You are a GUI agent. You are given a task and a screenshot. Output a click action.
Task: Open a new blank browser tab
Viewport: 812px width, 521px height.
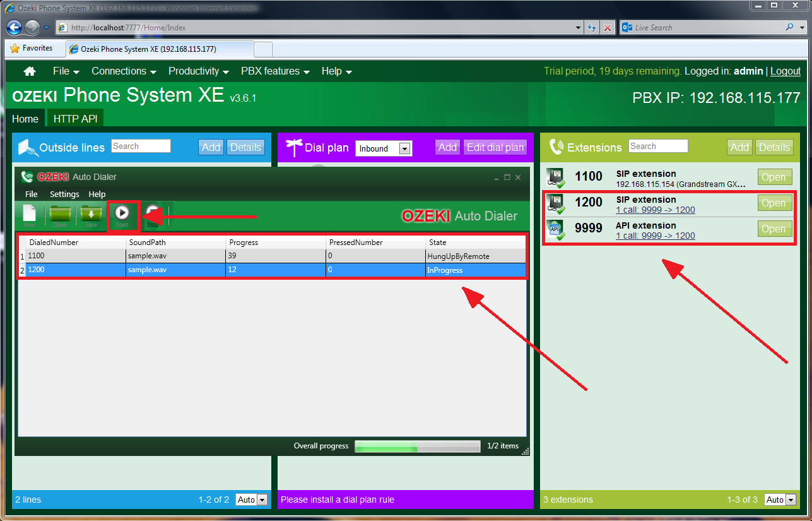coord(263,49)
